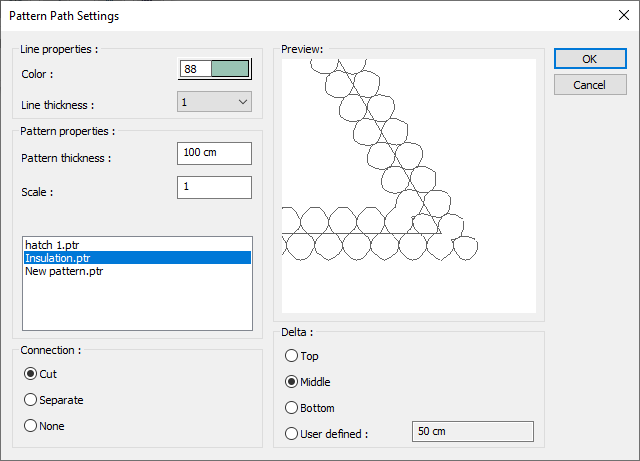Viewport: 640px width, 461px height.
Task: Enable User defined delta option
Action: coord(292,434)
